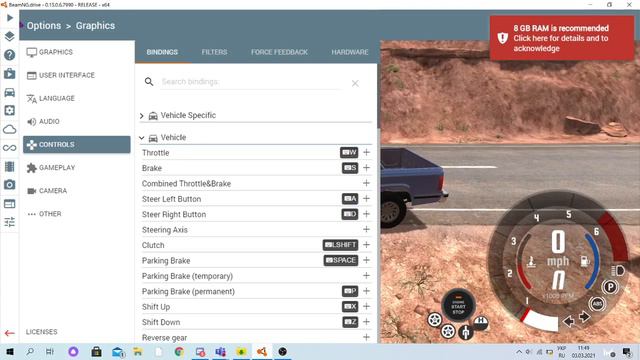
Task: Add a binding for Throttle with plus
Action: (x=367, y=152)
